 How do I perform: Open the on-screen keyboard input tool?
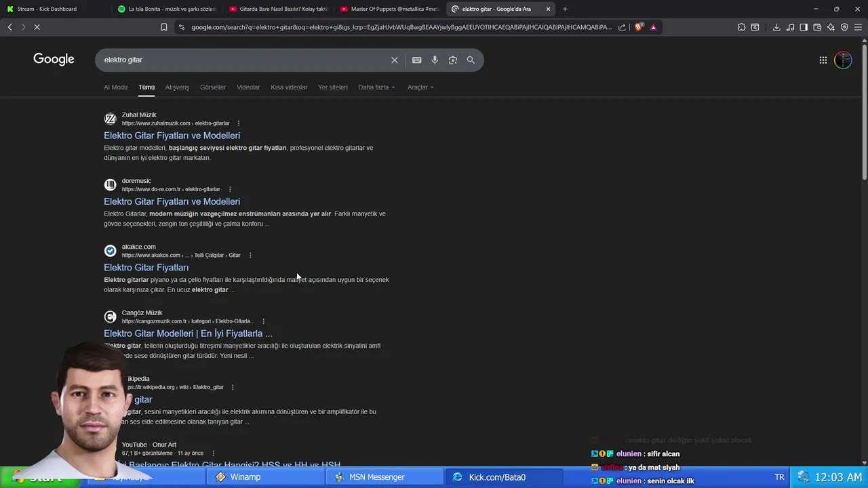tap(416, 60)
